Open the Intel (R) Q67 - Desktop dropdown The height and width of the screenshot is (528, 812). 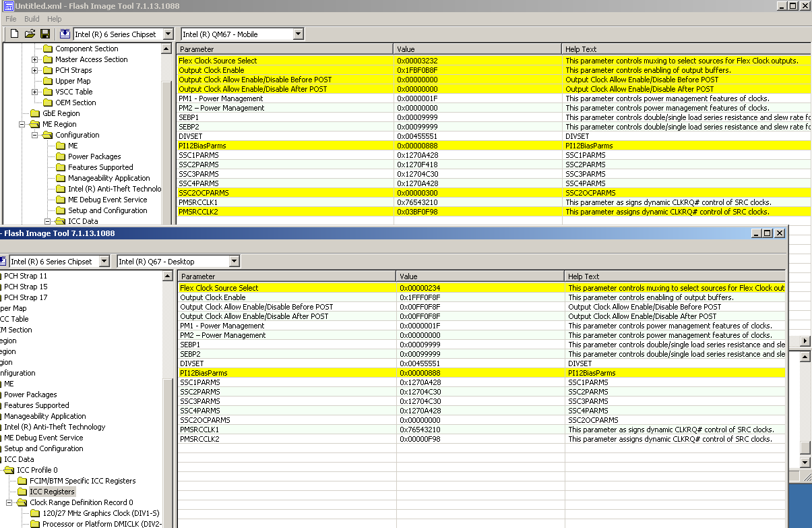pyautogui.click(x=234, y=261)
